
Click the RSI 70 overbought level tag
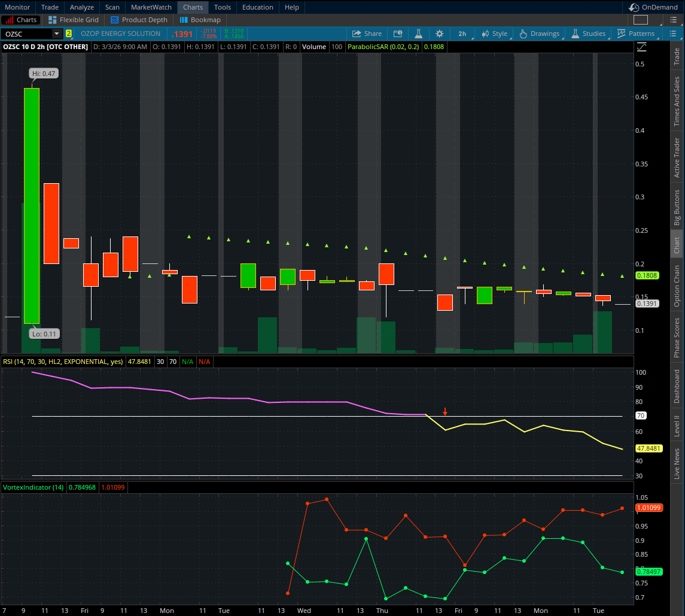coord(641,415)
